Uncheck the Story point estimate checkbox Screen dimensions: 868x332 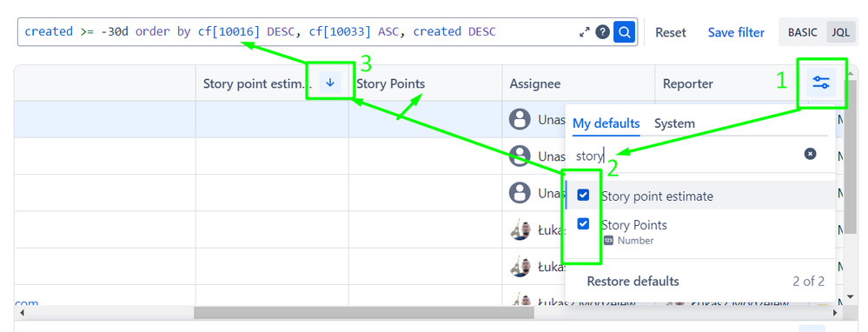click(583, 195)
